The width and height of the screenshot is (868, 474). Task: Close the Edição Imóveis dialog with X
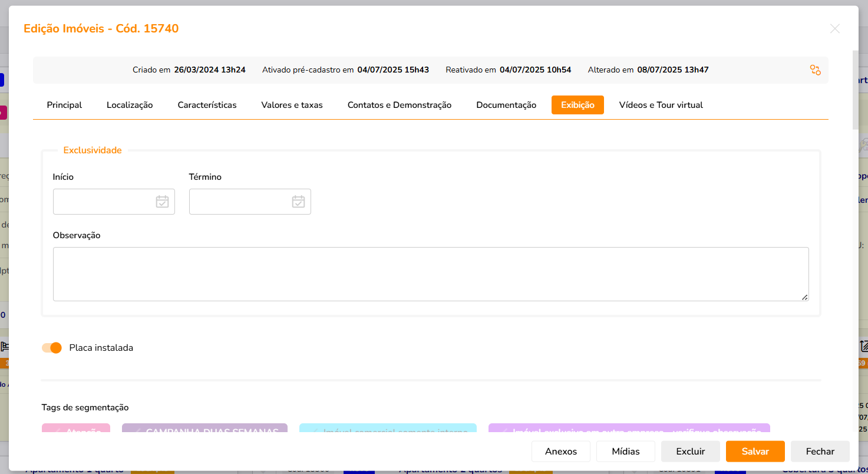834,28
